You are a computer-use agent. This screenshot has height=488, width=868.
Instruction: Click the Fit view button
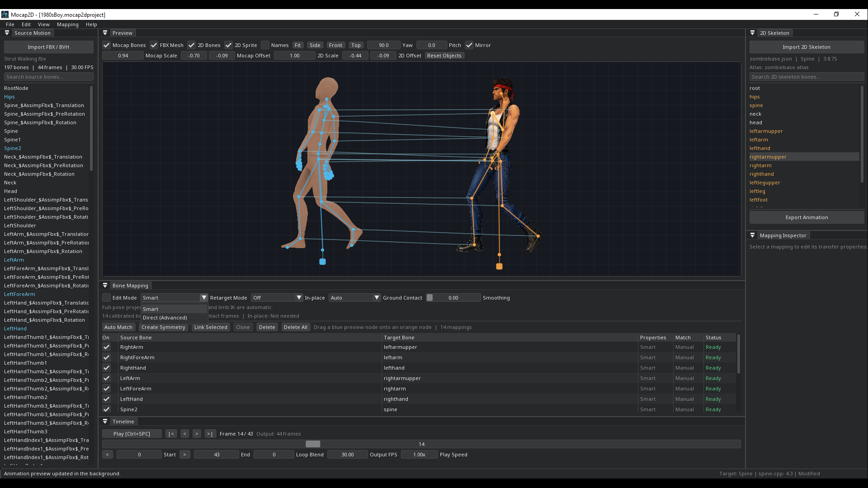(297, 45)
